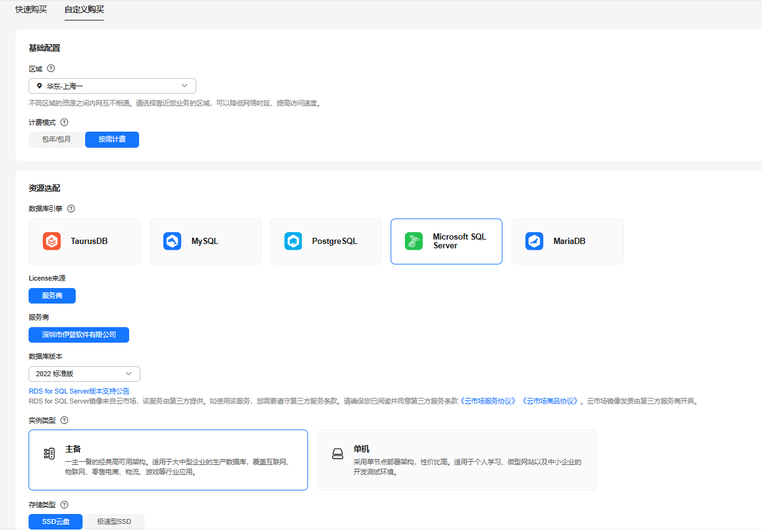
Task: Click the PostgreSQL engine logo icon
Action: (293, 241)
